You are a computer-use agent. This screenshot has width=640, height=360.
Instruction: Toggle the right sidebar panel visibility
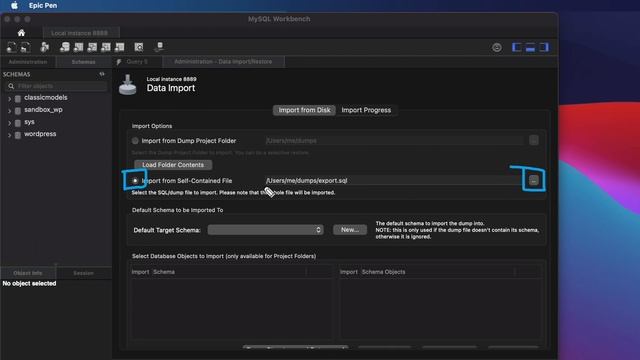click(544, 47)
